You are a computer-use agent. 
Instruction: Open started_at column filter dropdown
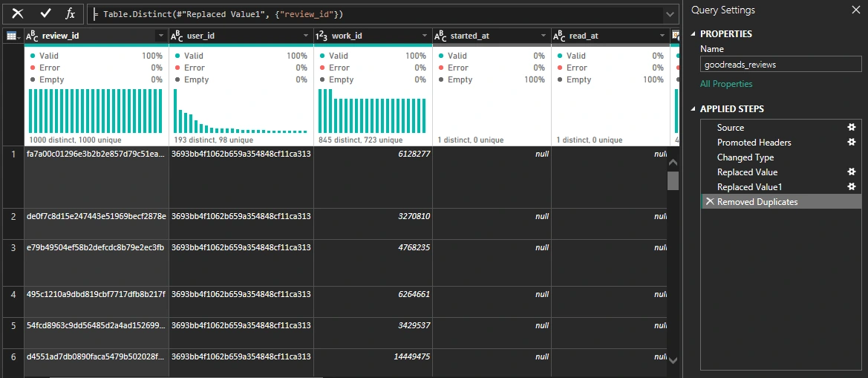tap(544, 36)
